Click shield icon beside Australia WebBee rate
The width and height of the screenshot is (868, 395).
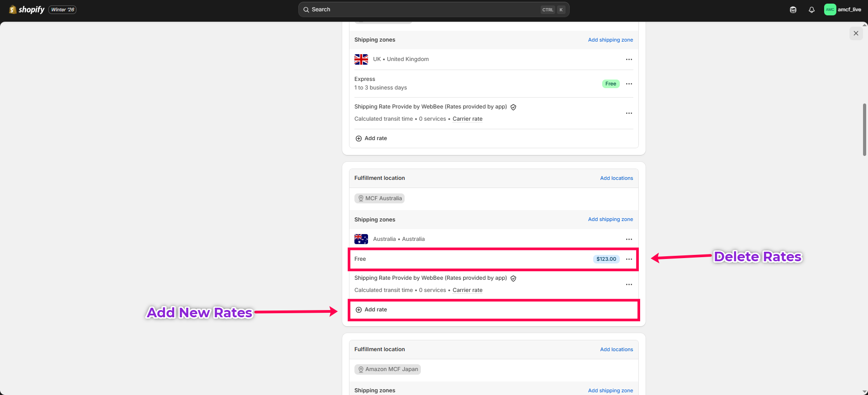pyautogui.click(x=513, y=278)
